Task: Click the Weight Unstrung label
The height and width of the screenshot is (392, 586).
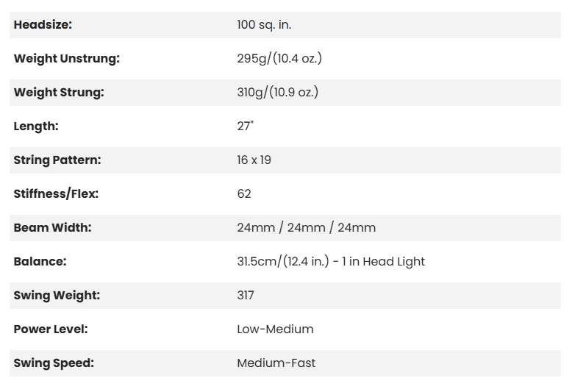Action: [x=66, y=59]
